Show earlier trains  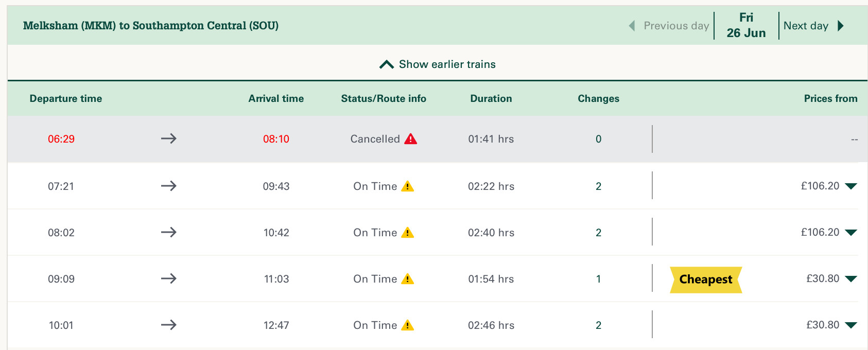[x=438, y=64]
